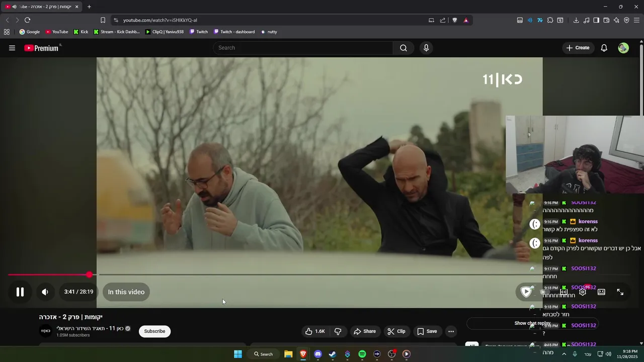644x362 pixels.
Task: Open the channel name link כאן 11
Action: (x=90, y=328)
